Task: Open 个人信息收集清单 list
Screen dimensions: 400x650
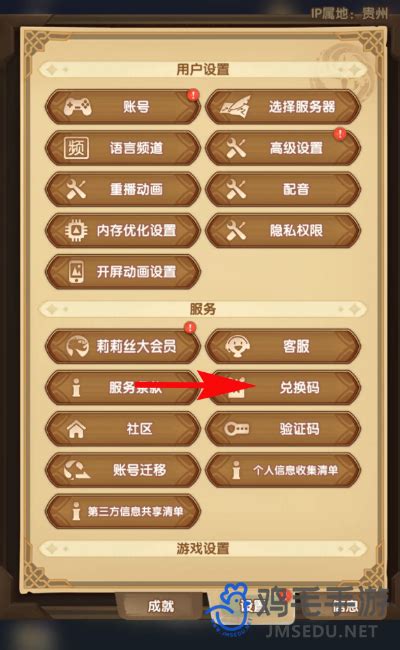Action: point(283,470)
